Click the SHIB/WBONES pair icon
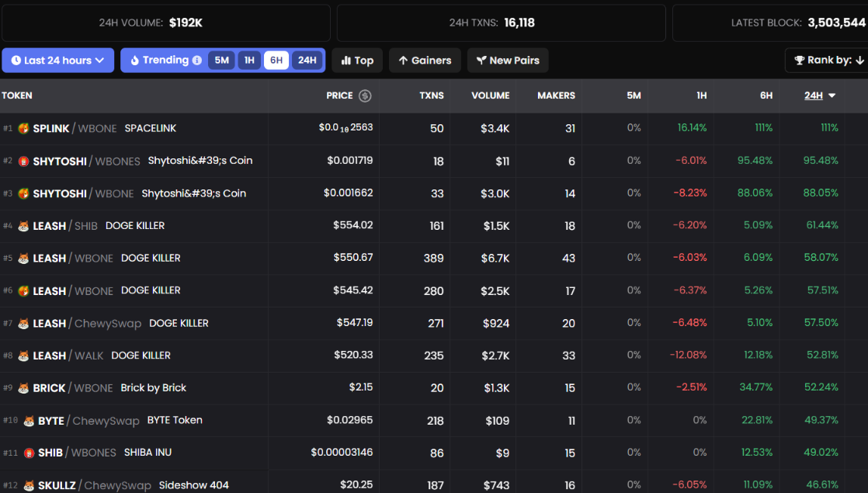Screen dimensions: 868x493 point(29,453)
